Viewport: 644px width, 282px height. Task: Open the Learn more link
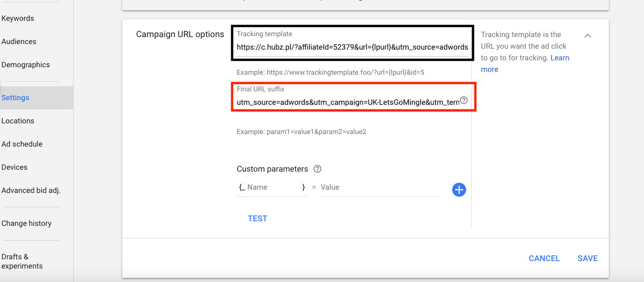point(525,64)
